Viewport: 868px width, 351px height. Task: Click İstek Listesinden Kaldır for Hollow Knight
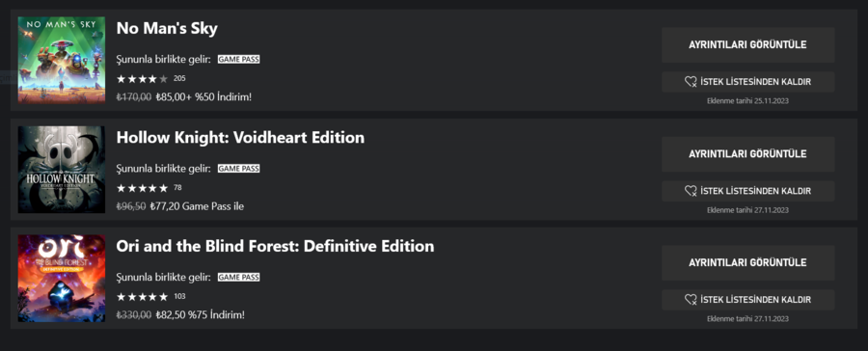pos(747,191)
